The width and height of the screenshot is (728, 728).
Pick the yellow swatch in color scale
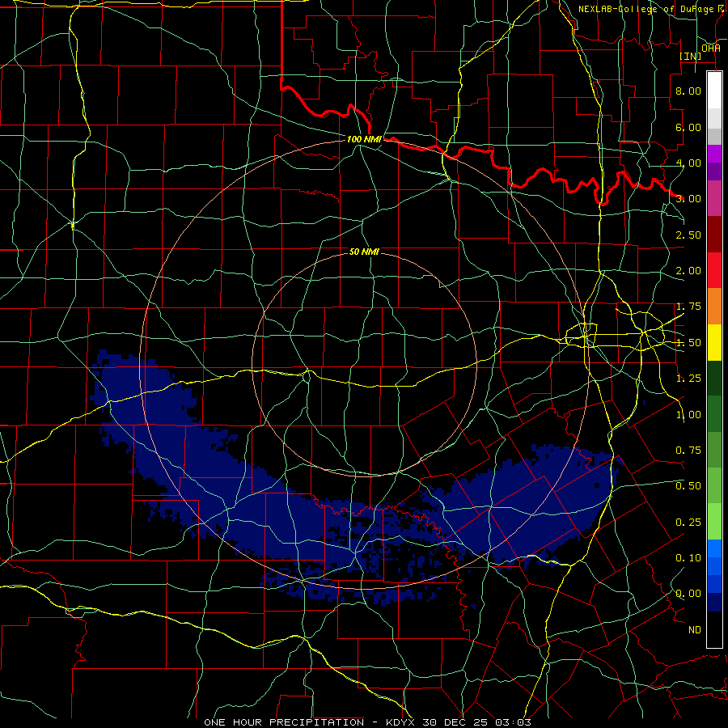[x=714, y=342]
